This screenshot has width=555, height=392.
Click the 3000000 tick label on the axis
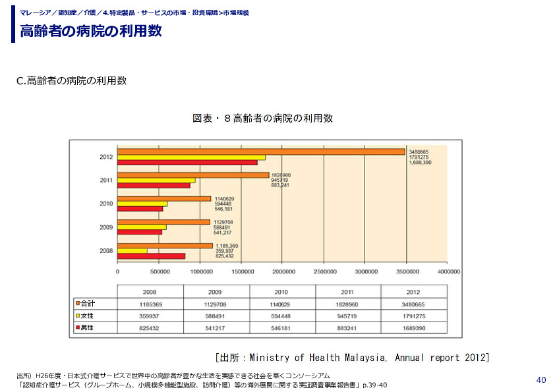click(366, 271)
